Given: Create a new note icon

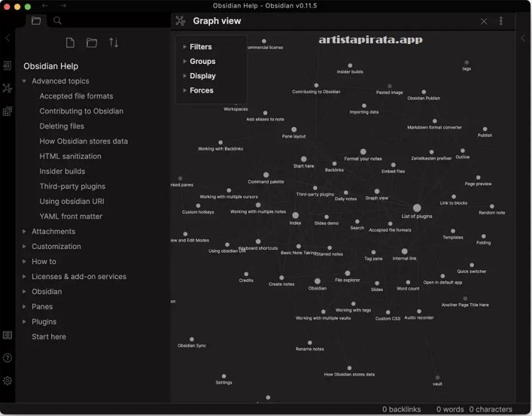Looking at the screenshot, I should (x=70, y=43).
